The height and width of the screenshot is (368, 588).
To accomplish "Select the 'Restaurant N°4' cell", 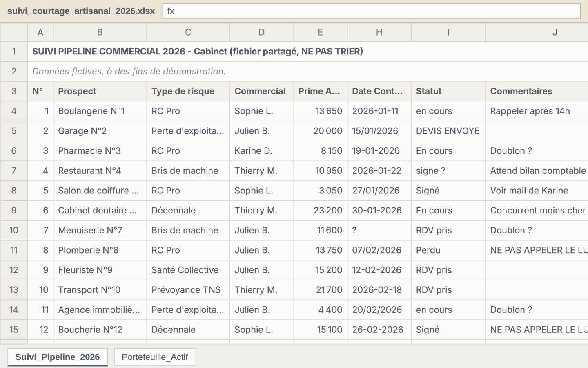I will click(x=100, y=171).
